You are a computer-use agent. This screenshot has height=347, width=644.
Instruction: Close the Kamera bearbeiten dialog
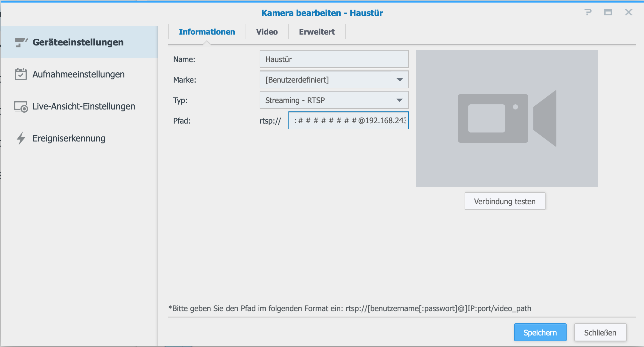coord(629,12)
